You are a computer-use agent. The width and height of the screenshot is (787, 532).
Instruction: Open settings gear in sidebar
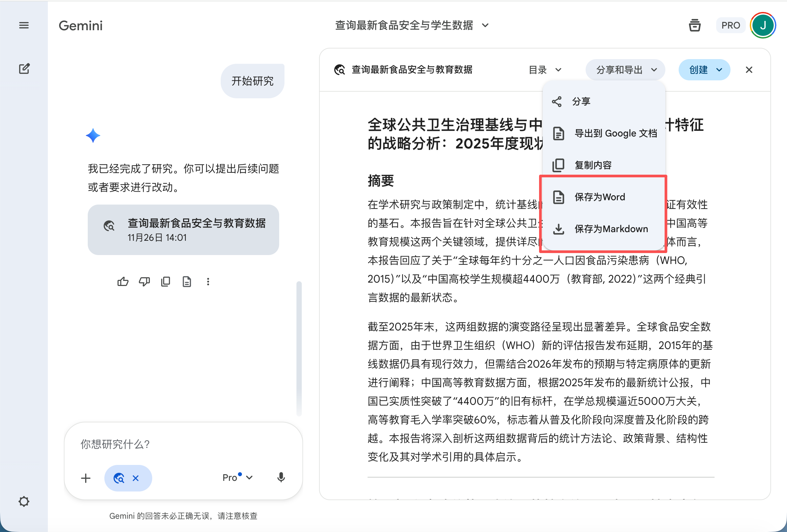coord(24,501)
